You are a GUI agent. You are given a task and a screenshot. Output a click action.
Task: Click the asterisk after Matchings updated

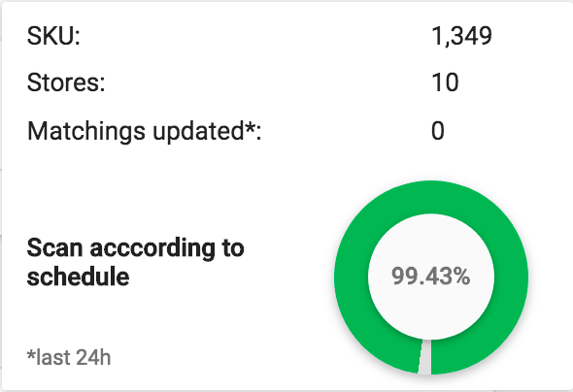pyautogui.click(x=250, y=127)
